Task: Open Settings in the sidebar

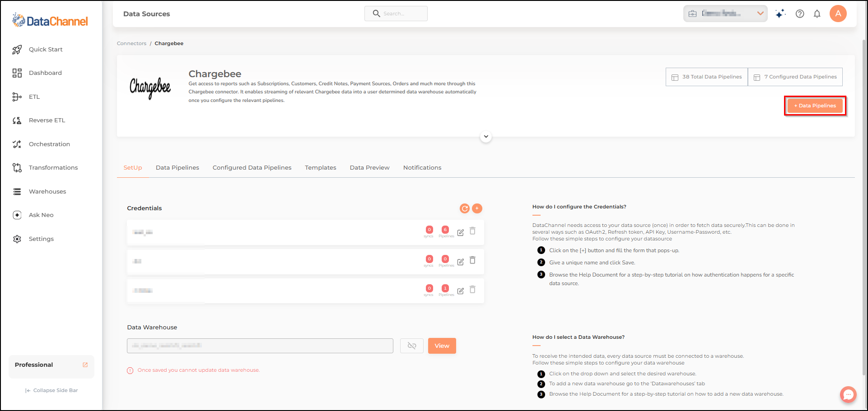Action: tap(41, 239)
